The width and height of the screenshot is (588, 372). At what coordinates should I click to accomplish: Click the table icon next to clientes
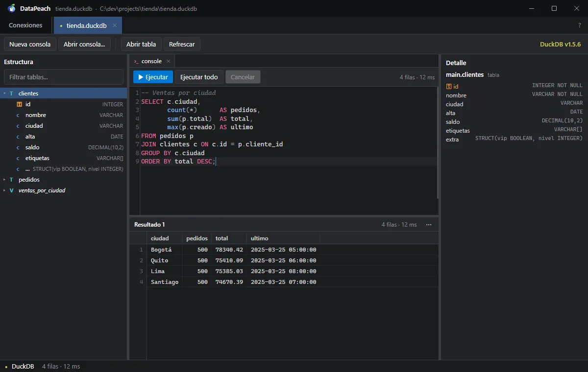point(11,93)
